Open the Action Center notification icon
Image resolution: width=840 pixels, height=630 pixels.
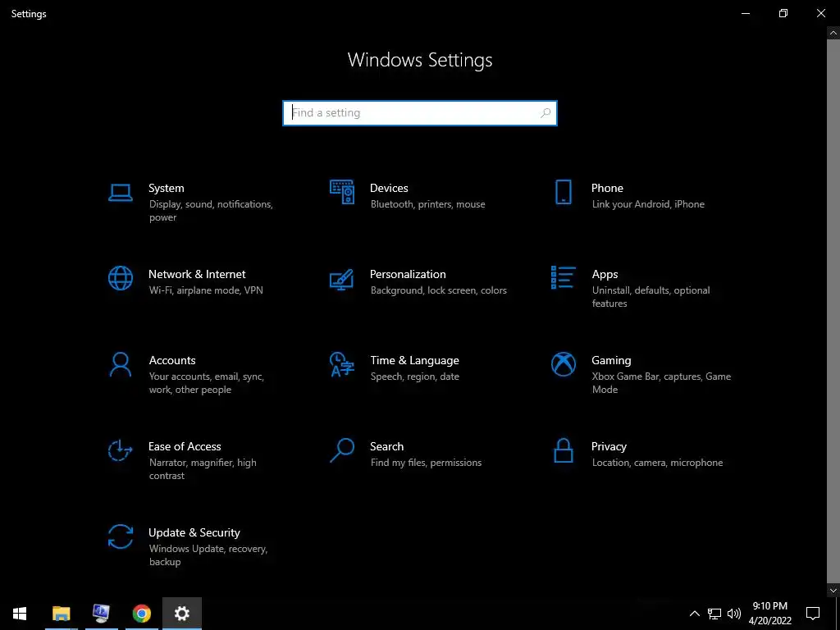(x=813, y=614)
